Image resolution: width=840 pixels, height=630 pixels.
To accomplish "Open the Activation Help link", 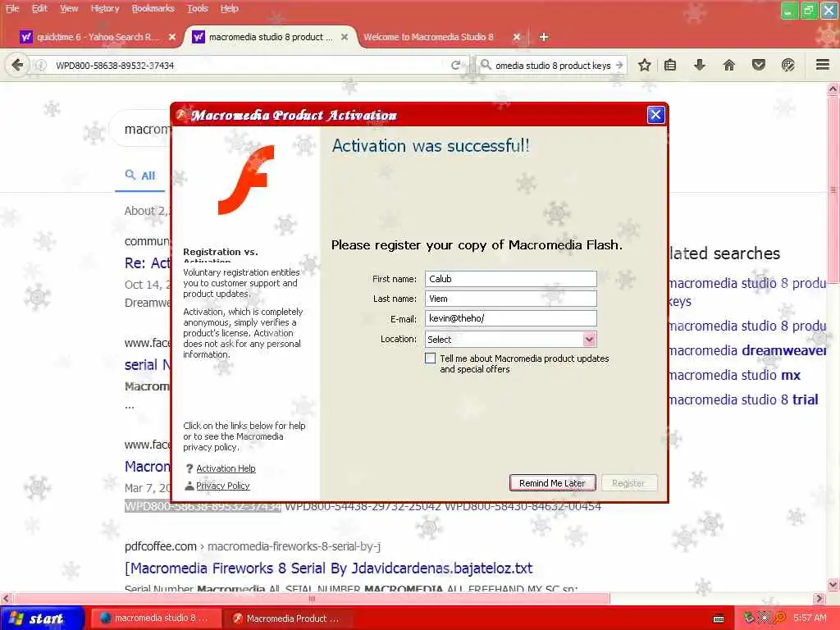I will coord(226,468).
